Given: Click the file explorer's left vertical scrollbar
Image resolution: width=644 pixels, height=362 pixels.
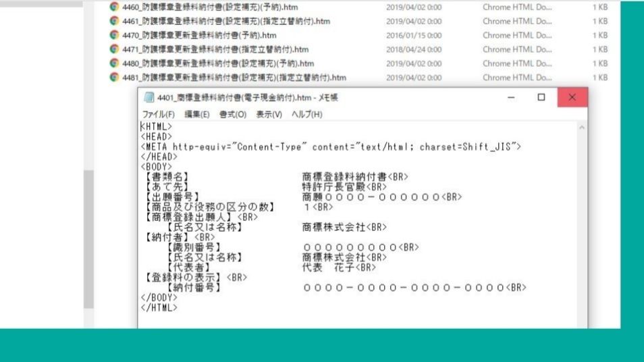Looking at the screenshot, I should click(88, 236).
